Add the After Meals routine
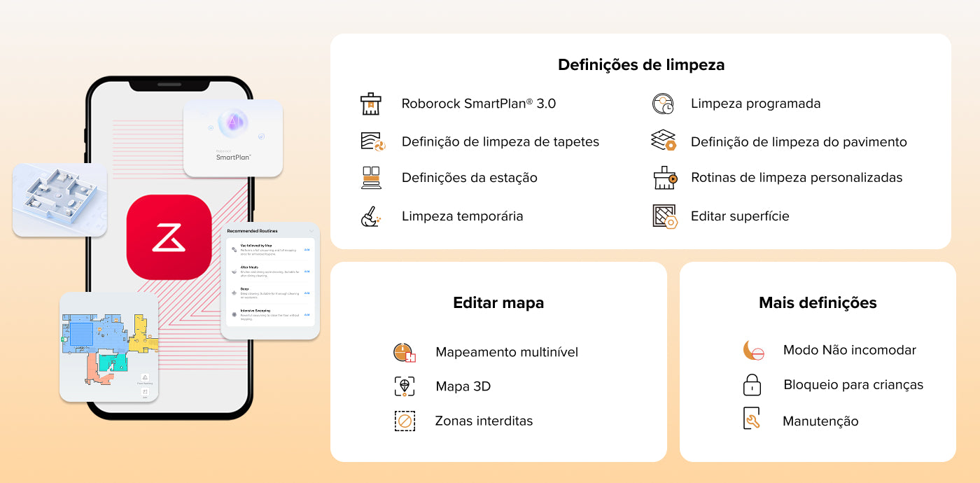 (x=307, y=272)
